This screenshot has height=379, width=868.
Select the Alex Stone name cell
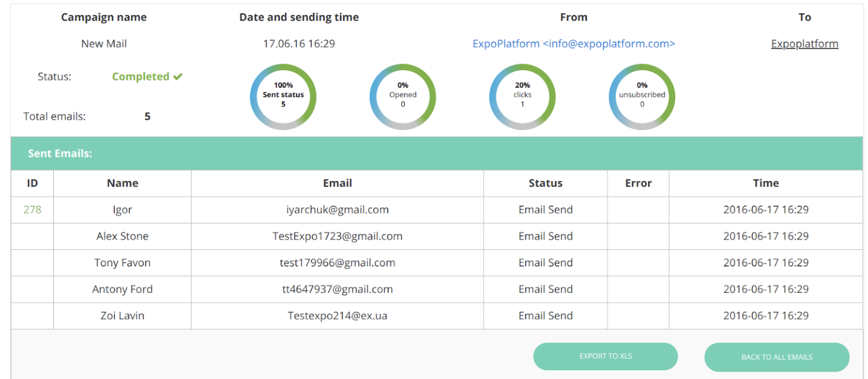122,236
